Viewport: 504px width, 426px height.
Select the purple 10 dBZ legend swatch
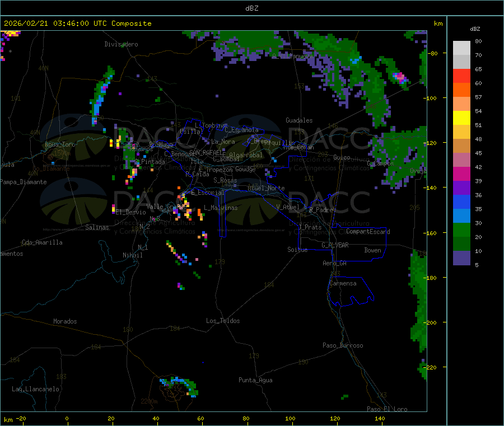tap(461, 258)
